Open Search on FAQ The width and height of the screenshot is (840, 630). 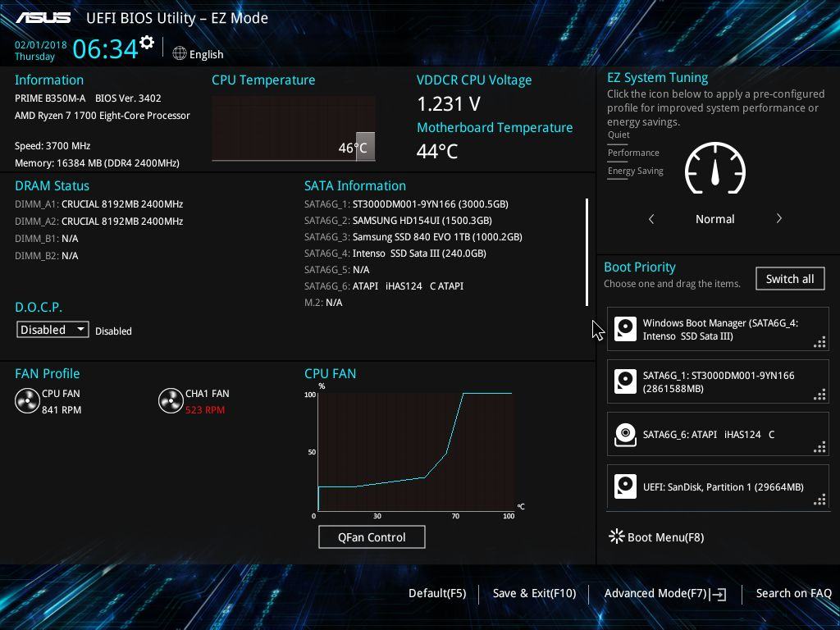(794, 594)
